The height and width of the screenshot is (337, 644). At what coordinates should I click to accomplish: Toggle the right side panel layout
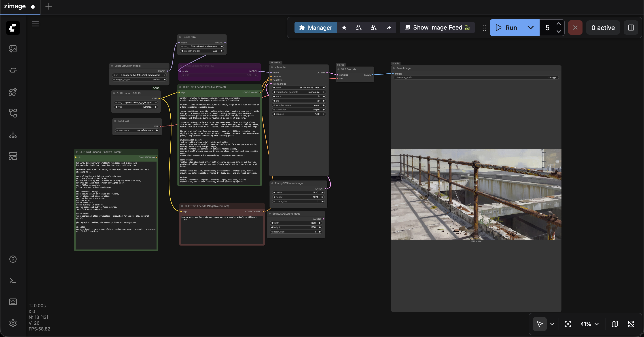point(631,28)
